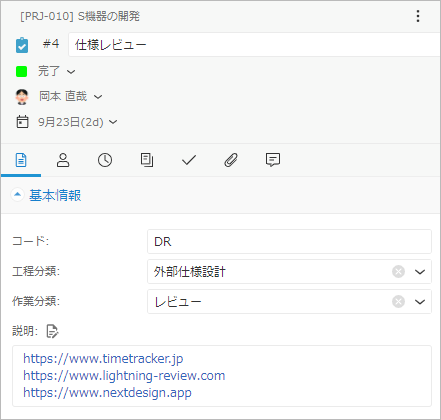This screenshot has width=441, height=420.
Task: Switch to the notes document tab icon
Action: [147, 160]
